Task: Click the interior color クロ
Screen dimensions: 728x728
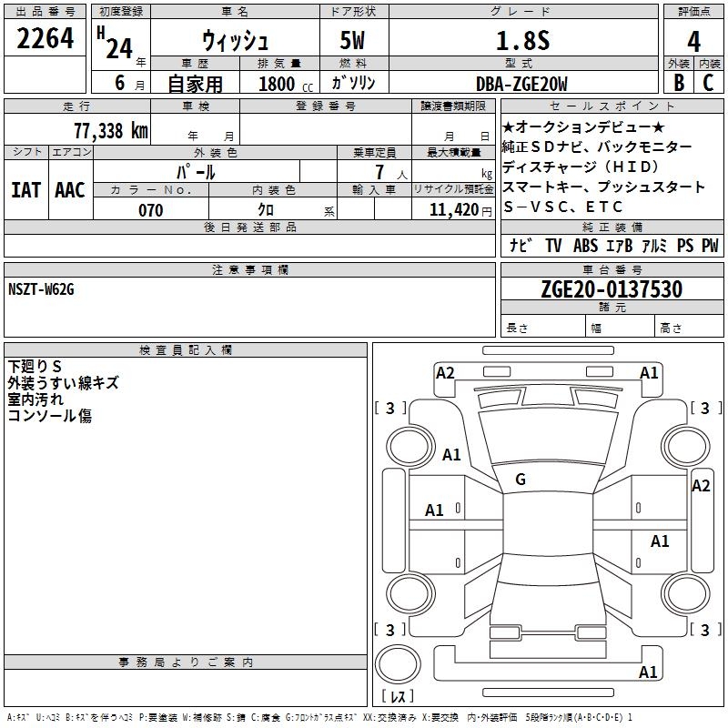Action: [x=266, y=210]
